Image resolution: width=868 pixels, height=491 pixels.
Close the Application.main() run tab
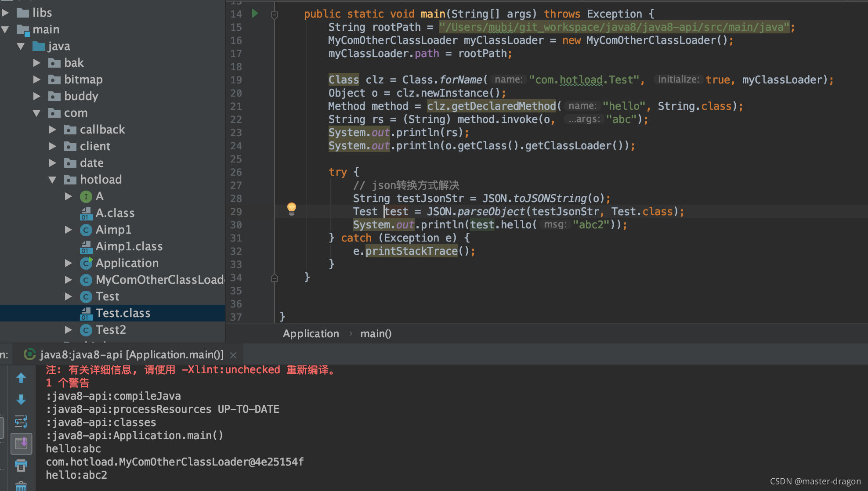(233, 355)
